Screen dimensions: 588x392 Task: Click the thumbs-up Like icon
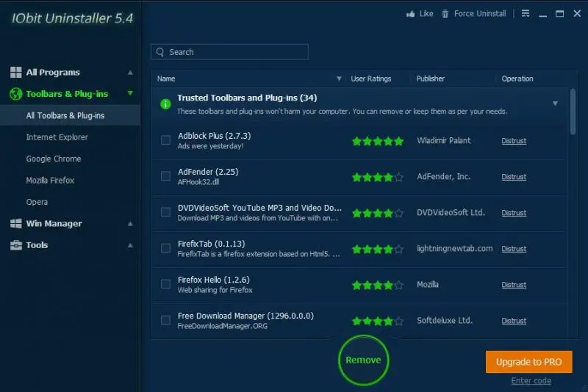411,14
